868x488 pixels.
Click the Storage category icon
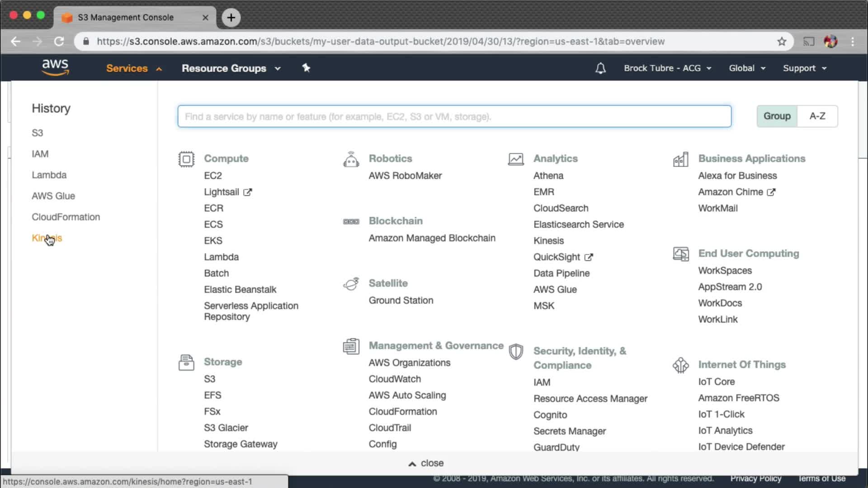(186, 362)
